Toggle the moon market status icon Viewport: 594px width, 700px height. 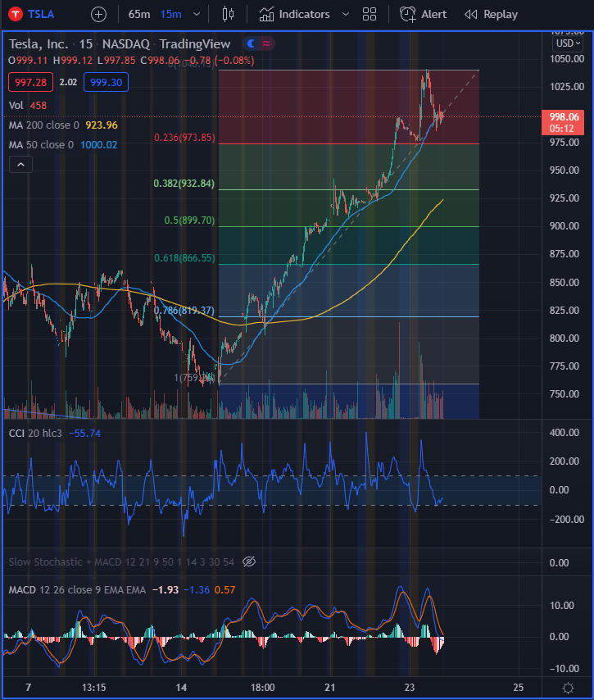(252, 43)
